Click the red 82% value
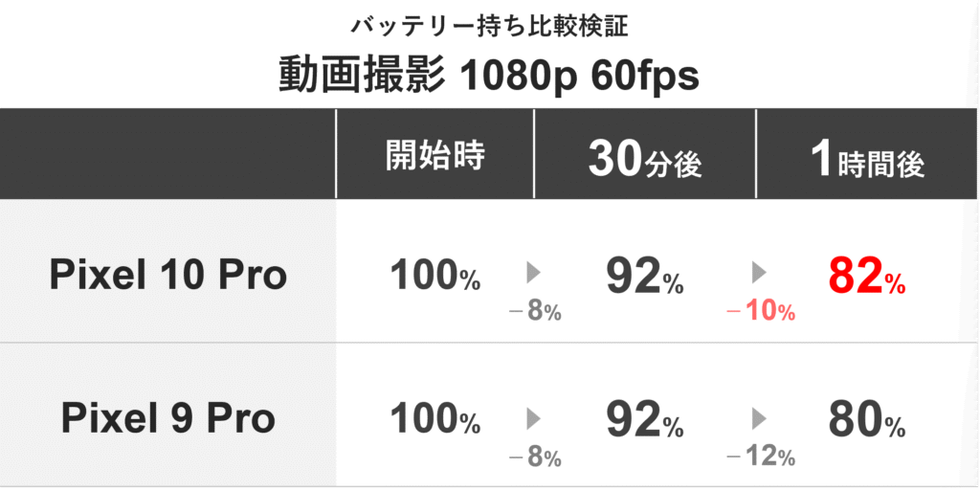This screenshot has width=980, height=491. coord(866,277)
